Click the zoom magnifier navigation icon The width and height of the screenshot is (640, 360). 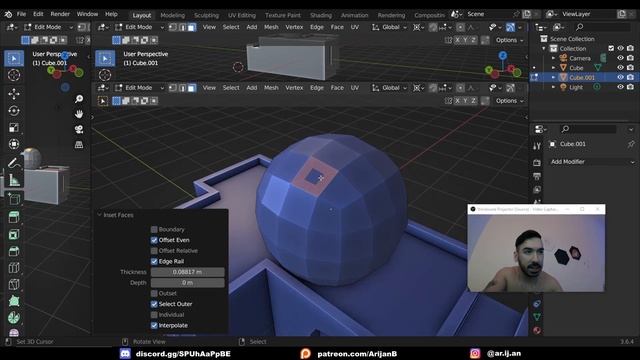tap(79, 99)
